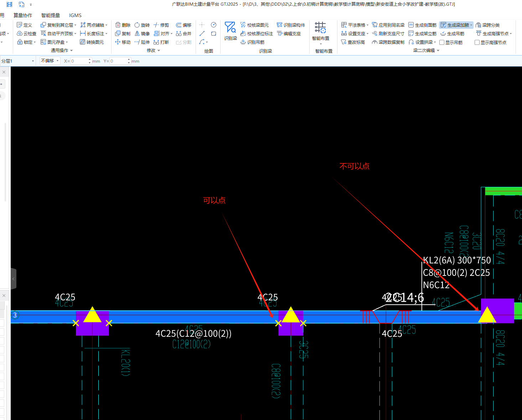
Task: Click 编辑支座 edit support tool
Action: 289,33
